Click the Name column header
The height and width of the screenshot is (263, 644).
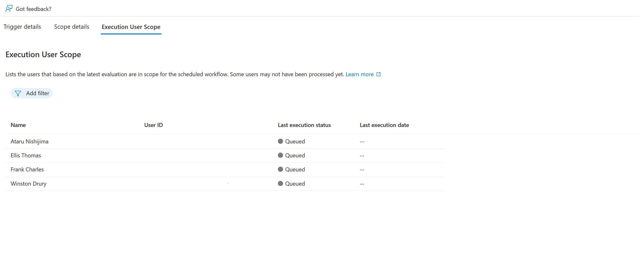(18, 125)
